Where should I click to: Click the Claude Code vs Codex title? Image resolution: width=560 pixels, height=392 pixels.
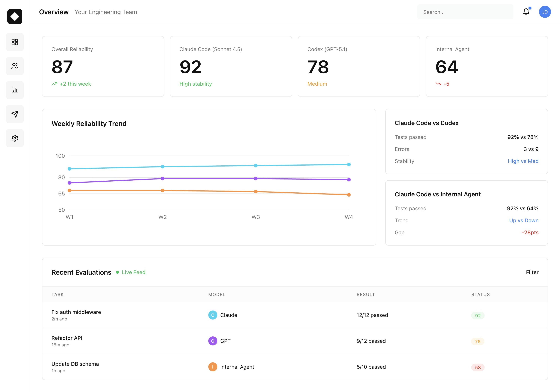[427, 123]
